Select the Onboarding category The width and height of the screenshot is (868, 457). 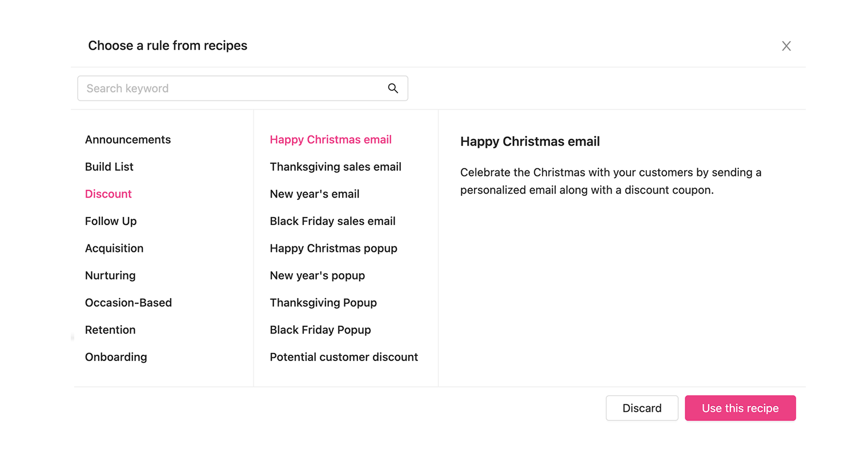click(x=116, y=357)
